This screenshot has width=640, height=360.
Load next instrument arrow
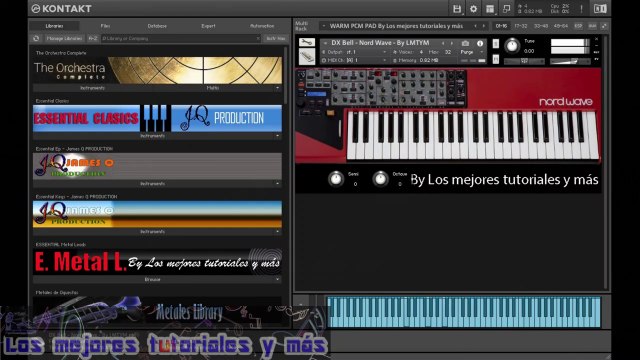(451, 43)
